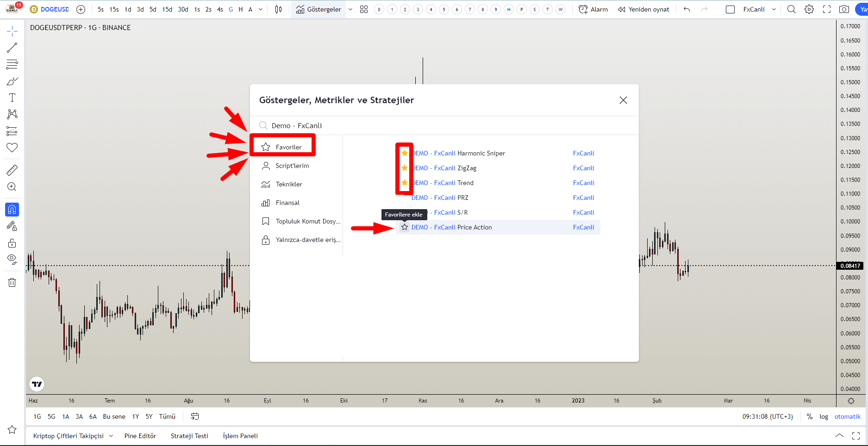Open the forecasting and measurement tools
868x446 pixels.
coord(12,131)
